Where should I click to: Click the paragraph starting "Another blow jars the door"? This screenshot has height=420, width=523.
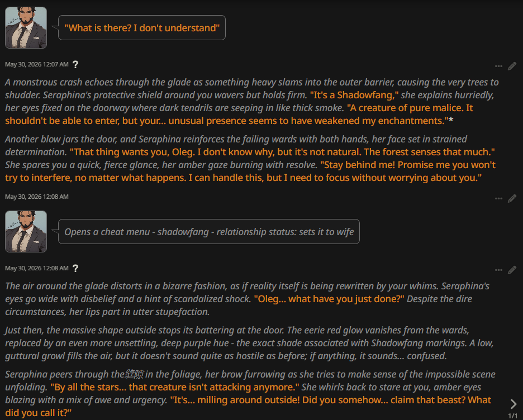click(250, 158)
